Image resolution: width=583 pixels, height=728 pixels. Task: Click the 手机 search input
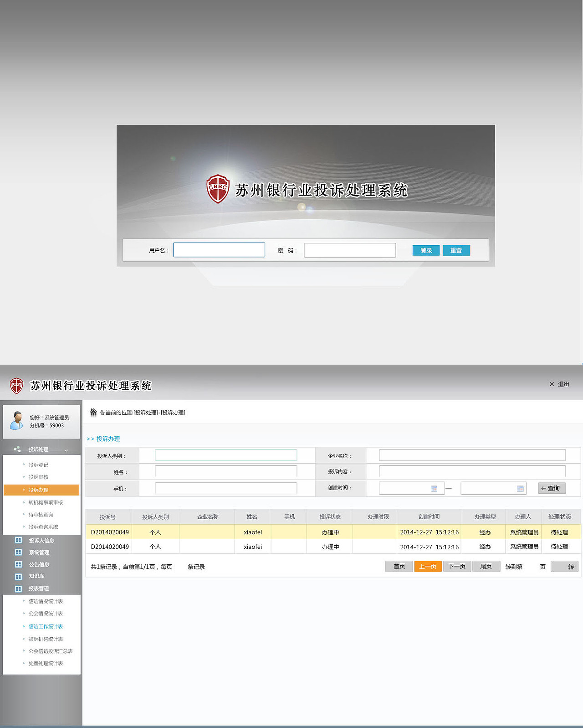click(226, 488)
